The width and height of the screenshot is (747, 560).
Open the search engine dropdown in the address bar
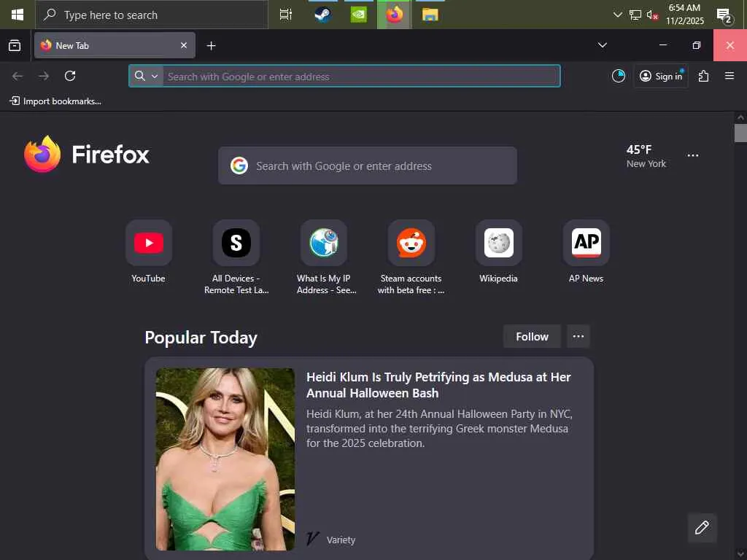tap(146, 76)
